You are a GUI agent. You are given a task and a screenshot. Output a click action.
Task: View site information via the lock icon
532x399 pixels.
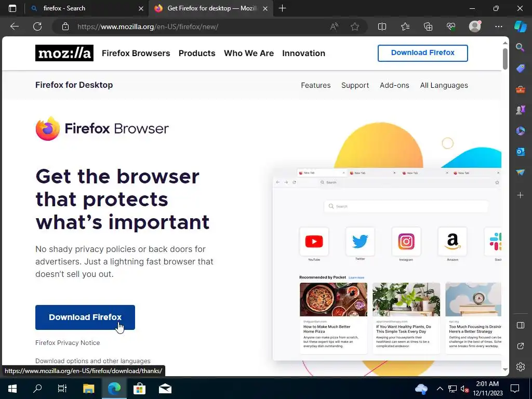click(65, 26)
